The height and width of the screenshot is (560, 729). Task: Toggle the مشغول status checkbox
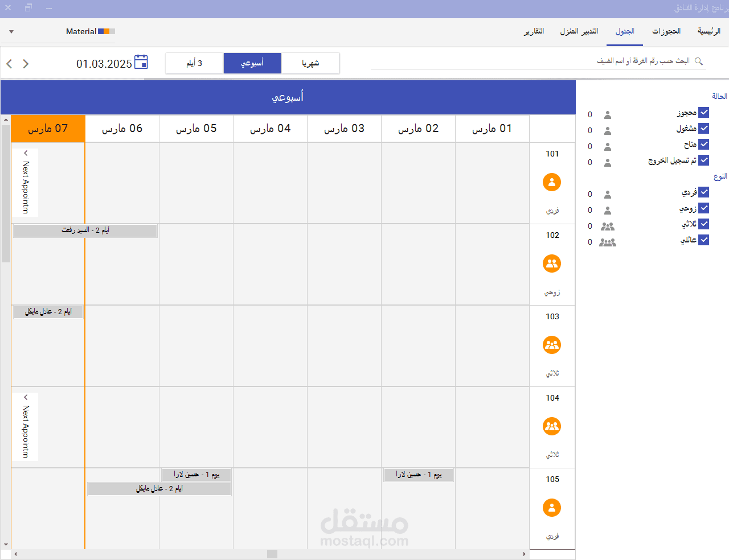[x=704, y=129]
